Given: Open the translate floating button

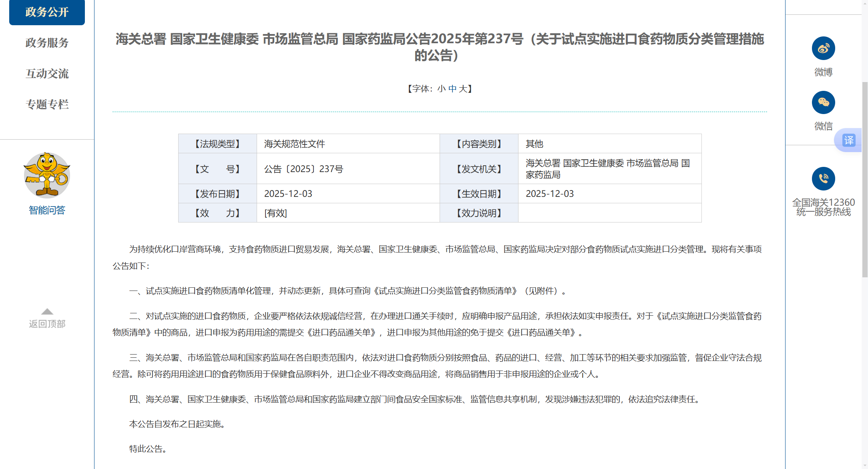Looking at the screenshot, I should coord(848,140).
